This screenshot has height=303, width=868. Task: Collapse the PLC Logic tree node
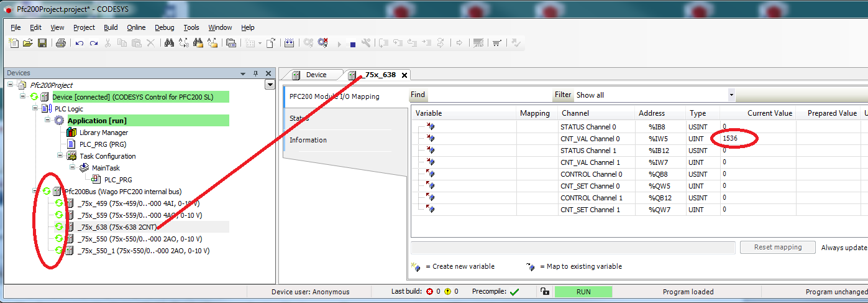(x=35, y=109)
